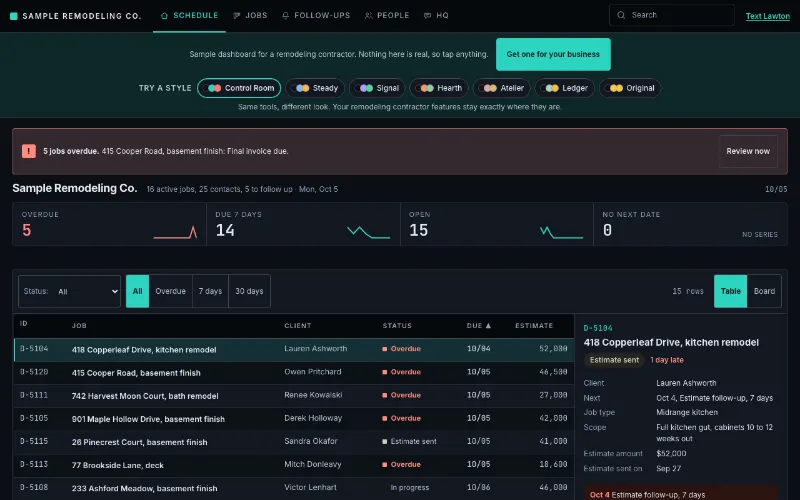
Task: Switch to Board view
Action: point(764,291)
